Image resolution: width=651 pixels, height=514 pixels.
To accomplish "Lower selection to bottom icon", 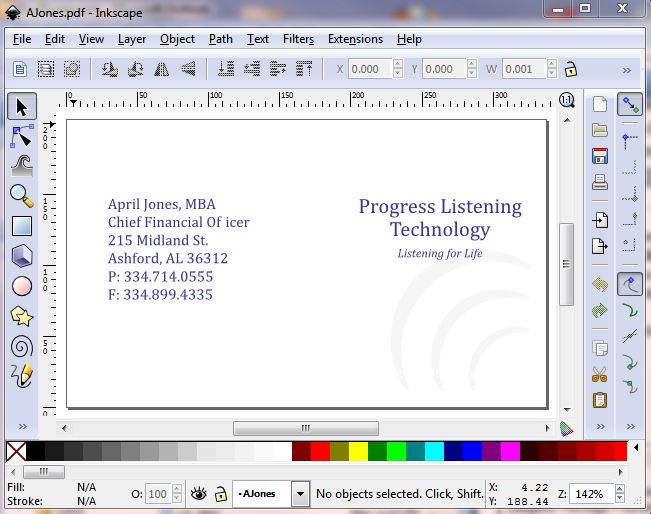I will click(x=226, y=69).
